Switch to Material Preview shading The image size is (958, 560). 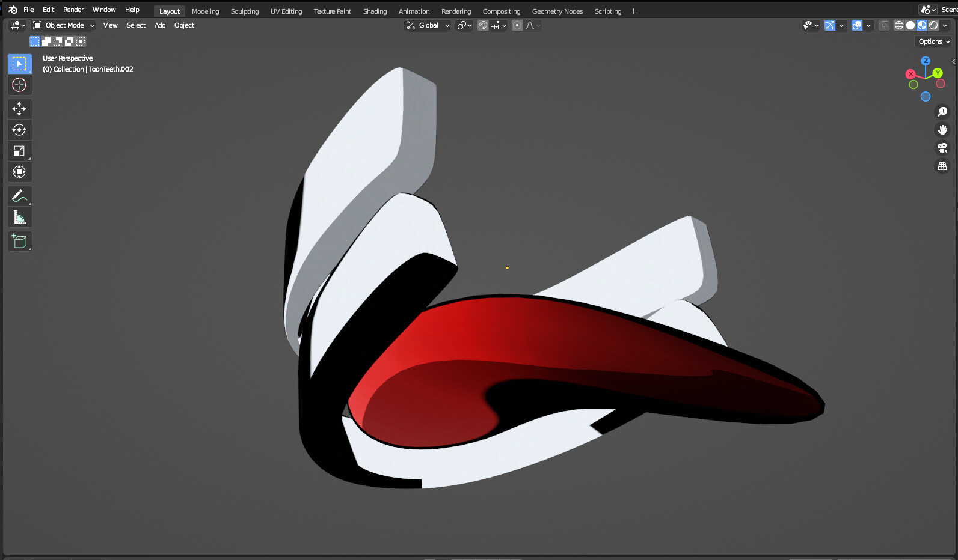coord(922,25)
